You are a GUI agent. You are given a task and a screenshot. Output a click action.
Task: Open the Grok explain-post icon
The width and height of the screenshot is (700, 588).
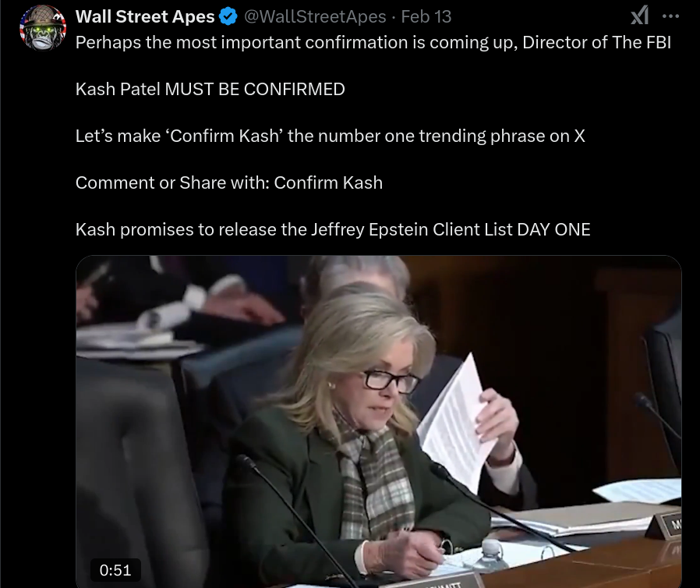click(640, 16)
